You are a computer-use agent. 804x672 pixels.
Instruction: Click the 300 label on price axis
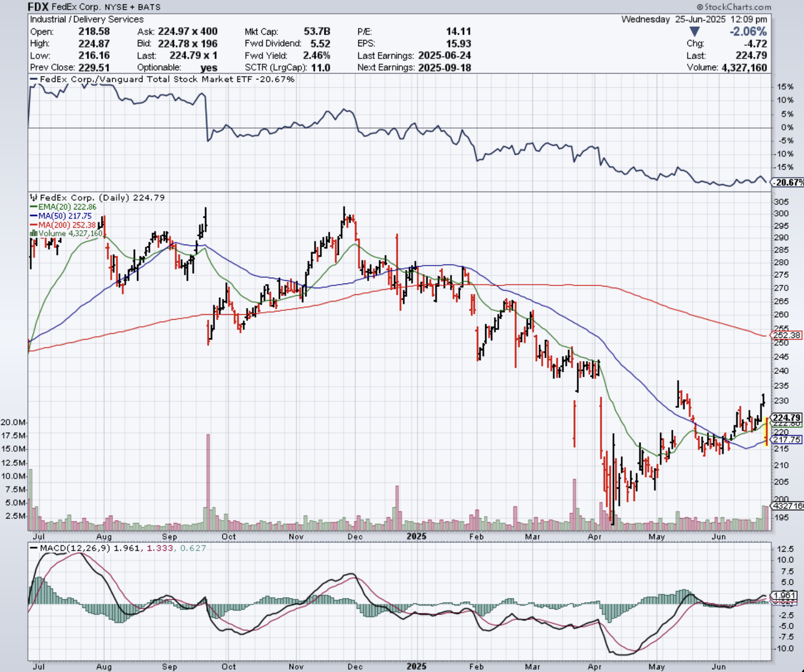point(781,213)
